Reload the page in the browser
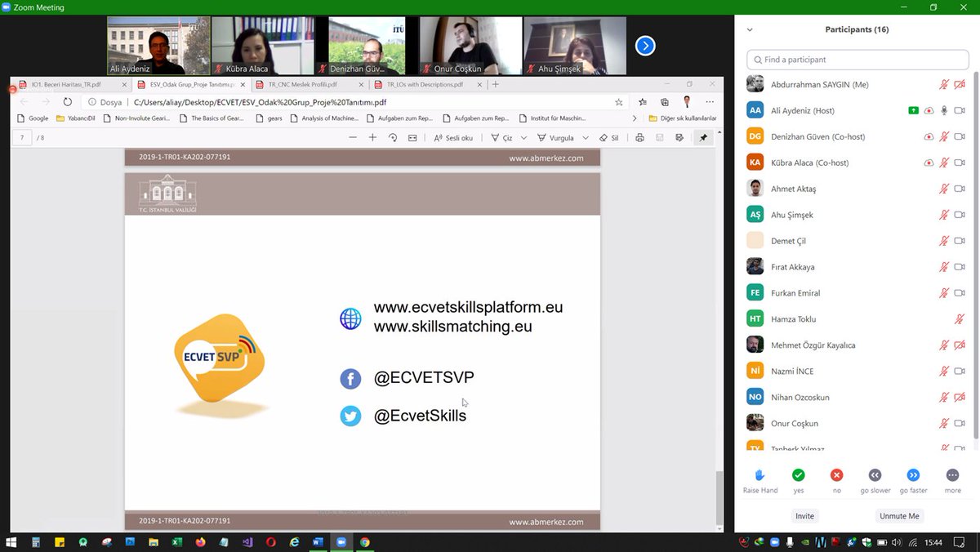The width and height of the screenshot is (980, 552). pos(67,102)
